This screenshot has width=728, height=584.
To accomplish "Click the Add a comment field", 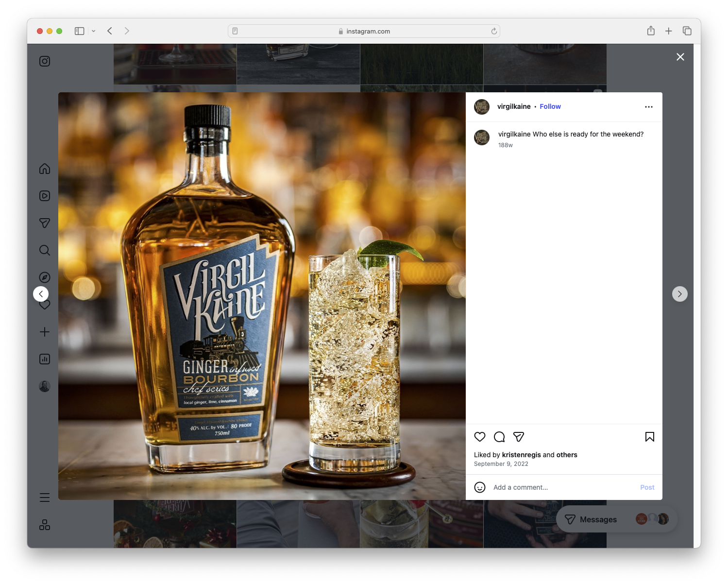I will pyautogui.click(x=563, y=487).
